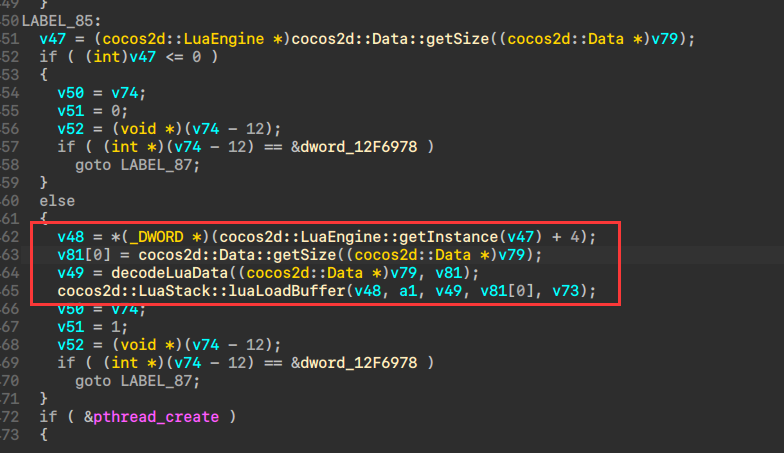Click 'goto LABEL_87;' on line 58

(x=138, y=165)
